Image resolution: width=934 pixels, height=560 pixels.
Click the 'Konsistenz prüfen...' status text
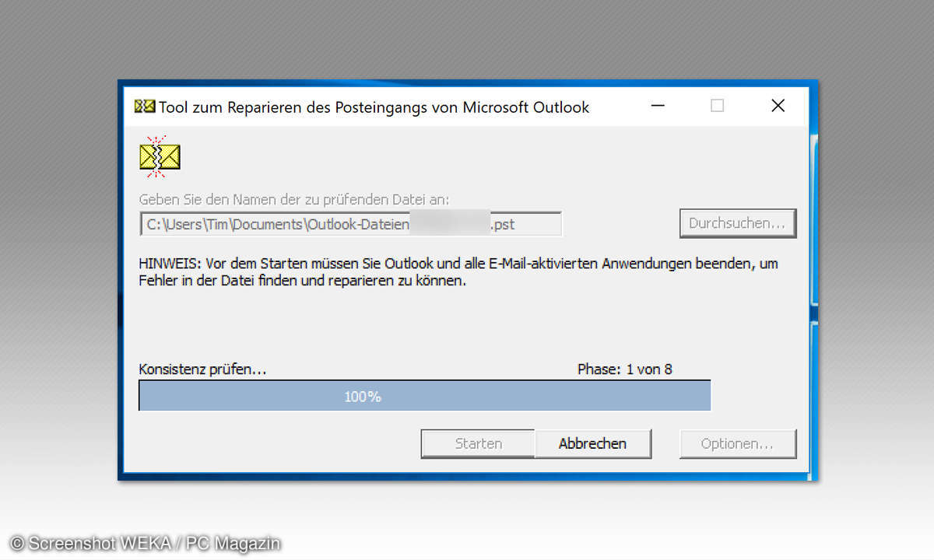click(x=202, y=369)
